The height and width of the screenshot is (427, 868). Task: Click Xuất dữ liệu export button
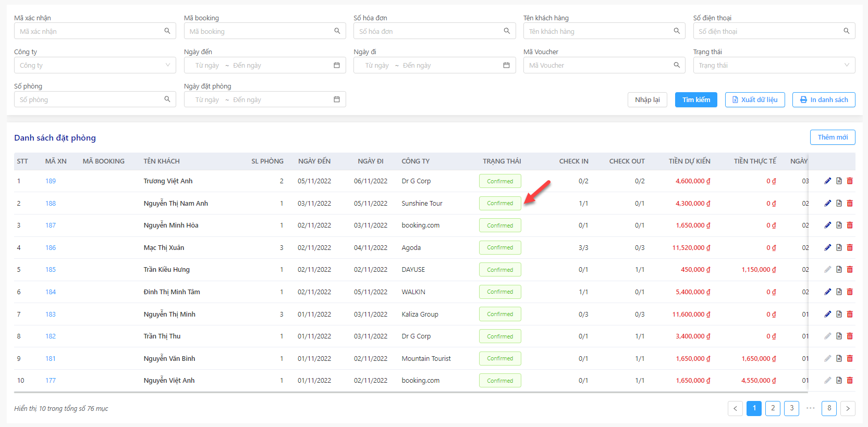pyautogui.click(x=755, y=99)
